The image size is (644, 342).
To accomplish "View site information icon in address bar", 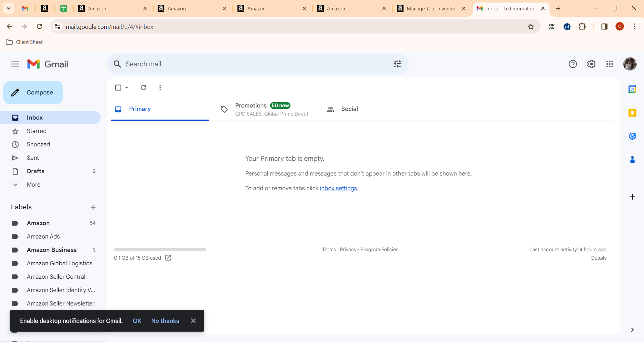I will [57, 26].
